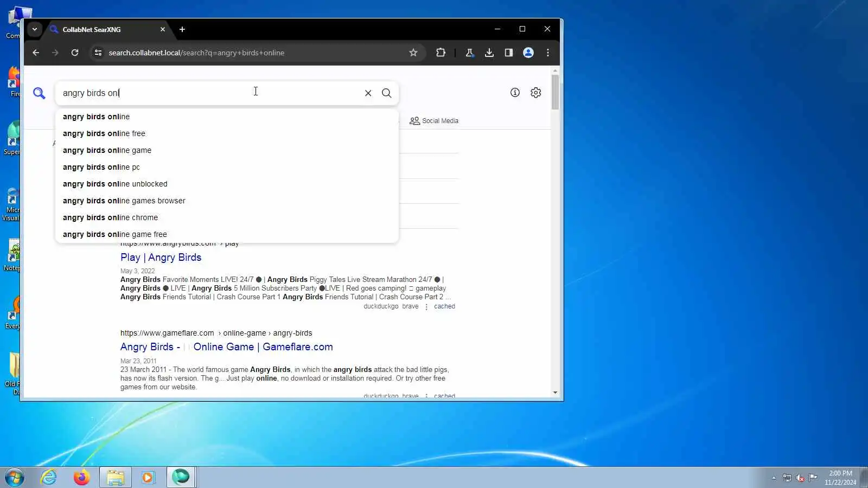Toggle the browser side panel
Image resolution: width=868 pixels, height=488 pixels.
tap(508, 53)
